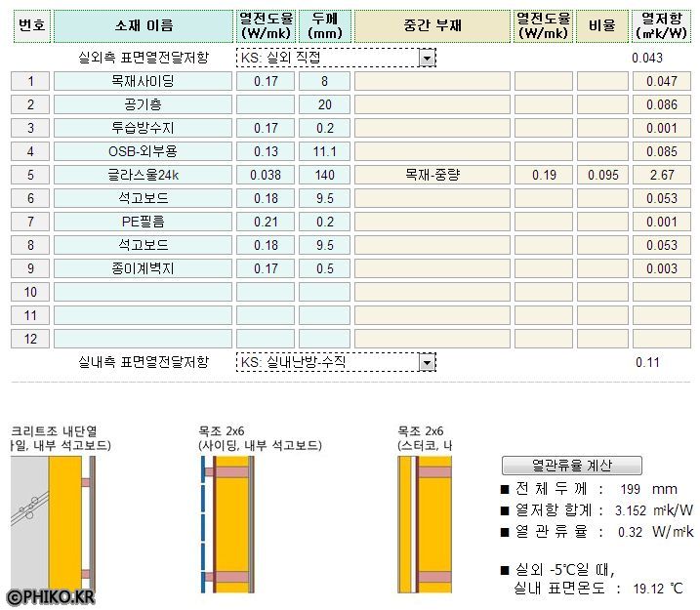Image resolution: width=700 pixels, height=610 pixels.
Task: Click empty material name field in row 10
Action: point(144,292)
